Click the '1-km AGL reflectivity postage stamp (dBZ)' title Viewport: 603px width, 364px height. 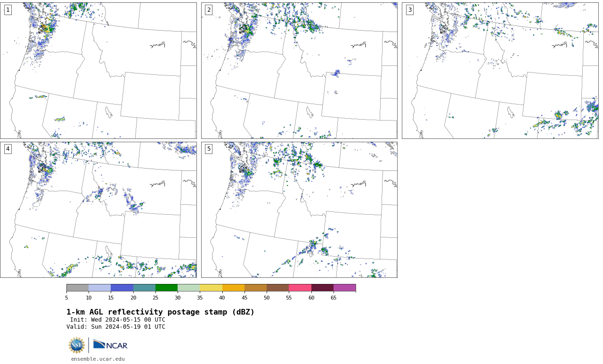[160, 312]
